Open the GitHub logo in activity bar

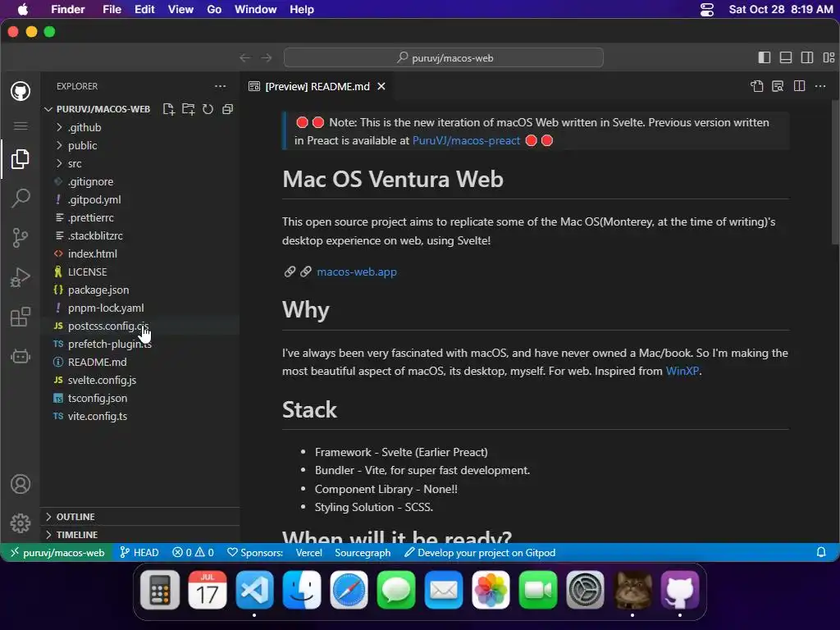tap(21, 91)
